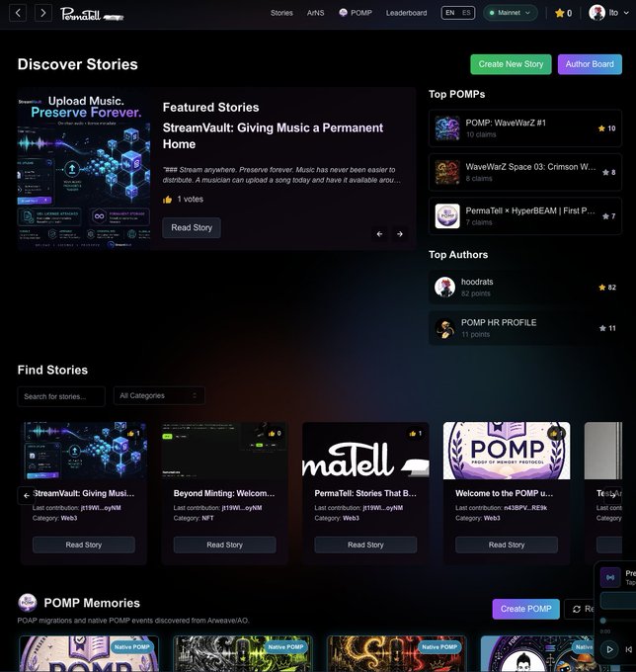The width and height of the screenshot is (636, 672).
Task: Read Story on PermaTell: Stories That B card
Action: [365, 545]
